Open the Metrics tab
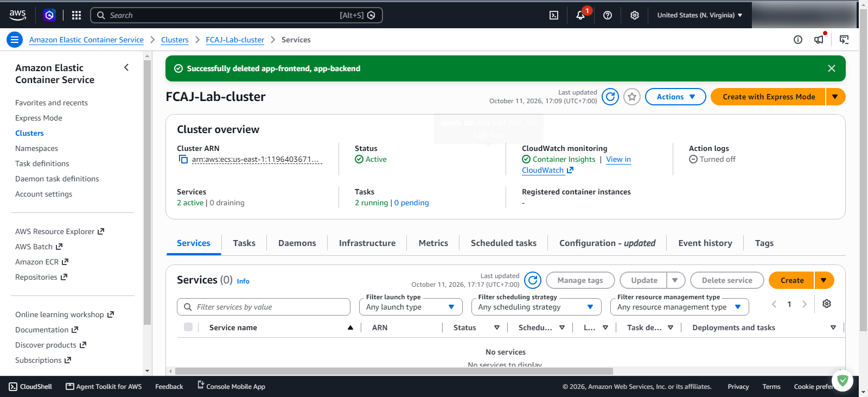The height and width of the screenshot is (397, 868). 433,243
